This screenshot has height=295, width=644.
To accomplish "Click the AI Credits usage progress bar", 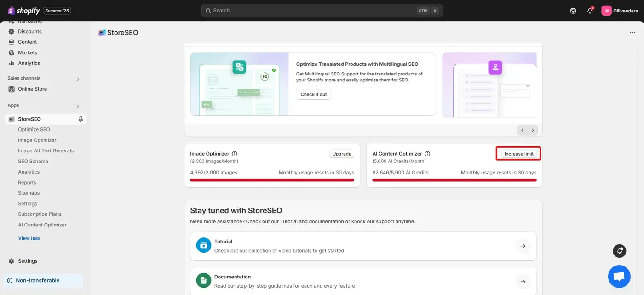I will click(x=454, y=180).
